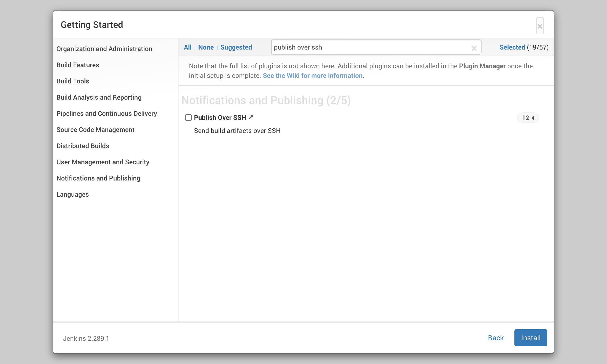Image resolution: width=607 pixels, height=364 pixels.
Task: Select Notifications and Publishing in sidebar
Action: 98,178
